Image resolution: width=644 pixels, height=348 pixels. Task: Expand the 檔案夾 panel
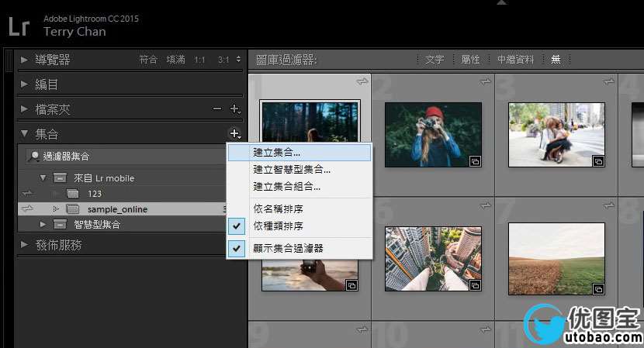point(24,109)
